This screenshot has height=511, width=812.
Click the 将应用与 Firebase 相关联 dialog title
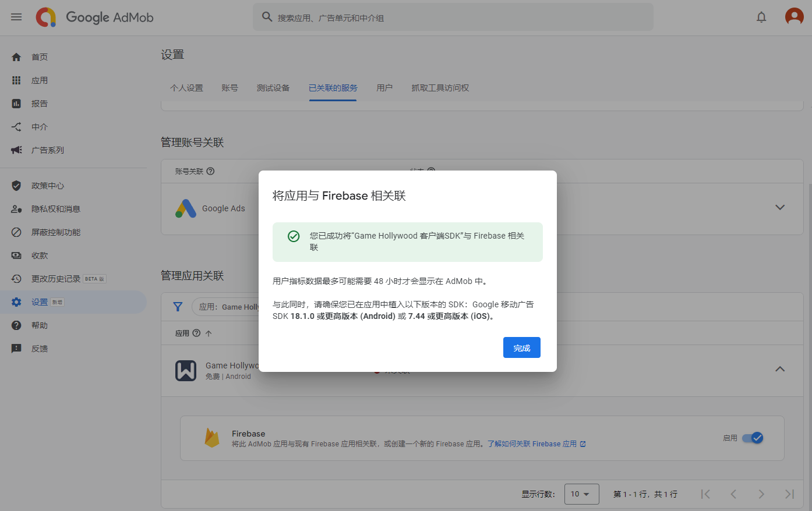coord(339,196)
